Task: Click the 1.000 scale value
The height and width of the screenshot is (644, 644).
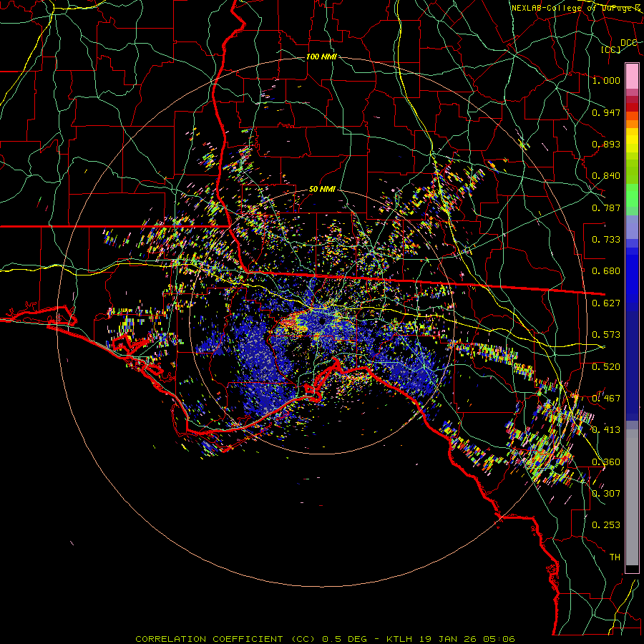Action: (x=606, y=80)
